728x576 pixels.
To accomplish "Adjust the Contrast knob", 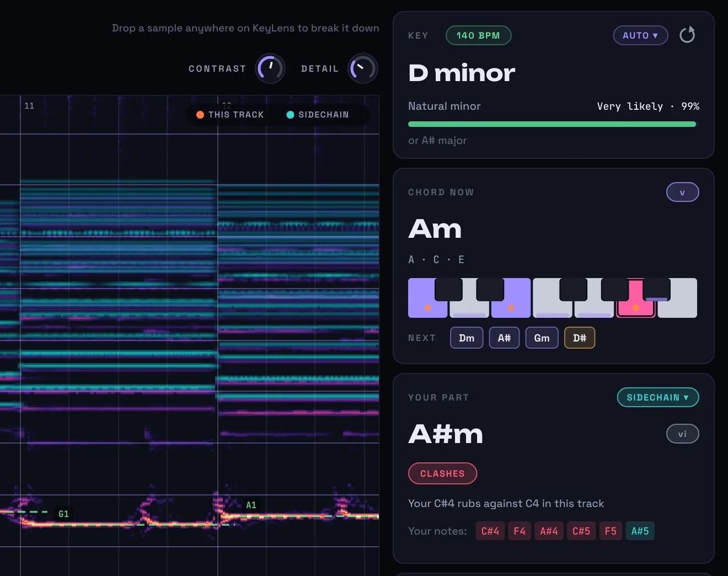I will [270, 69].
